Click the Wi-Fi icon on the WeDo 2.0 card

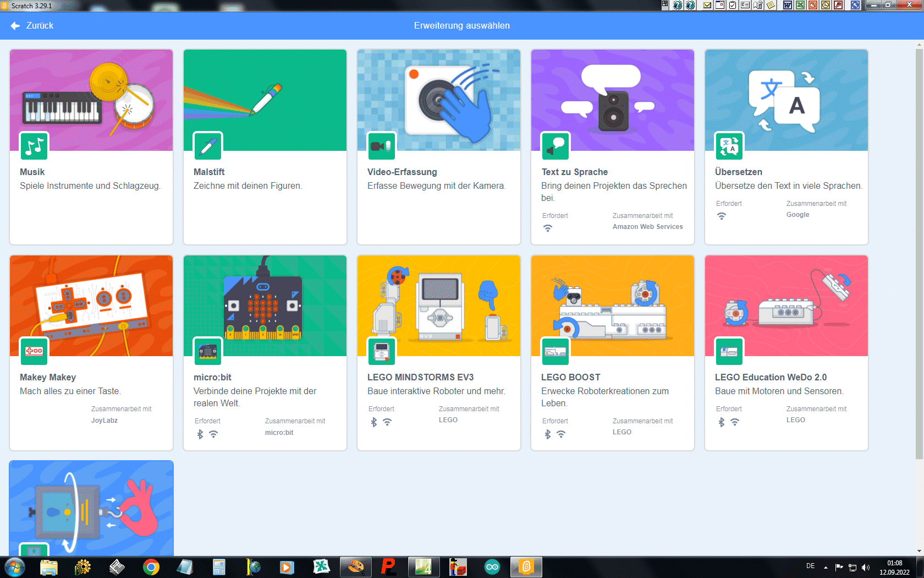coord(735,422)
